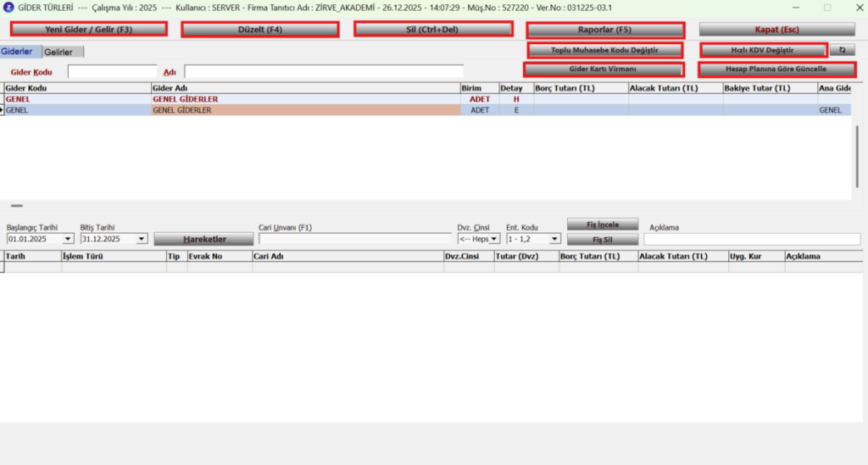
Task: Click the Düzelt (F4) button
Action: point(260,30)
